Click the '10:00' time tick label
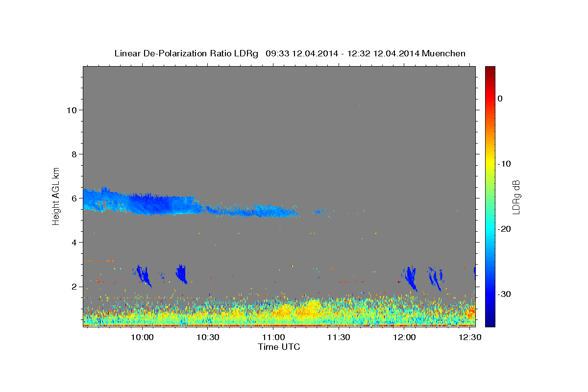This screenshot has height=392, width=588. coord(143,337)
